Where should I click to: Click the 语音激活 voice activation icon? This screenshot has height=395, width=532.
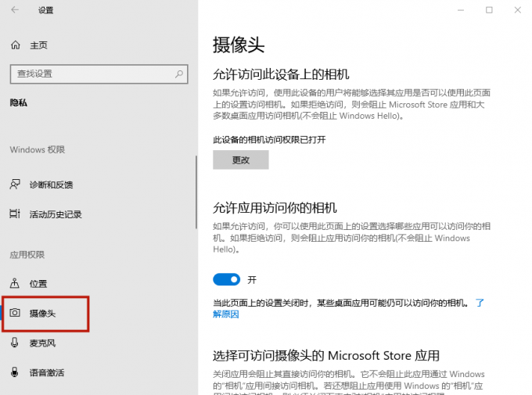coord(15,372)
